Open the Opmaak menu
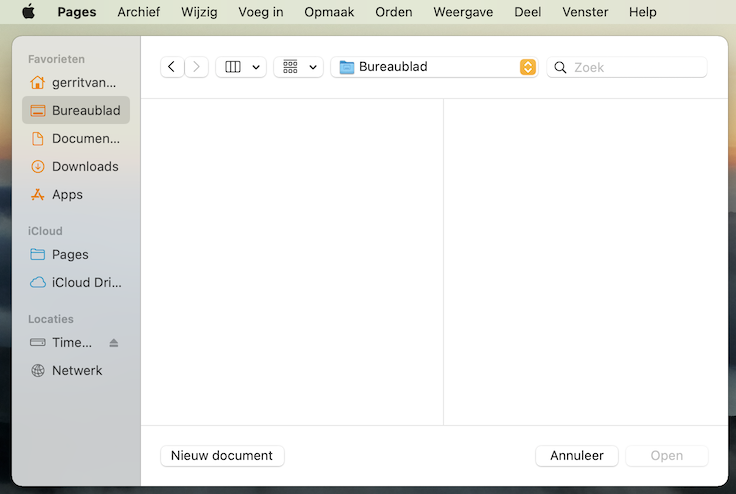Viewport: 736px width, 494px height. 329,12
